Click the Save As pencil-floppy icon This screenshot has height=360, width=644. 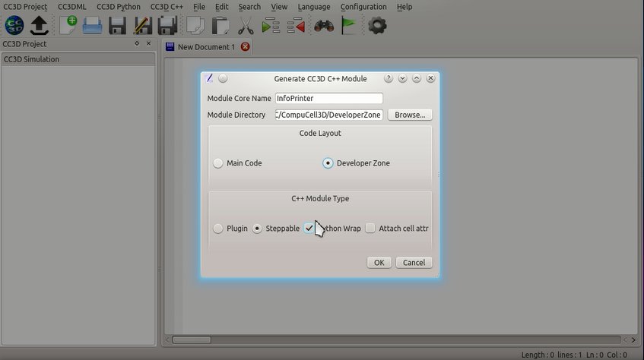click(x=142, y=26)
